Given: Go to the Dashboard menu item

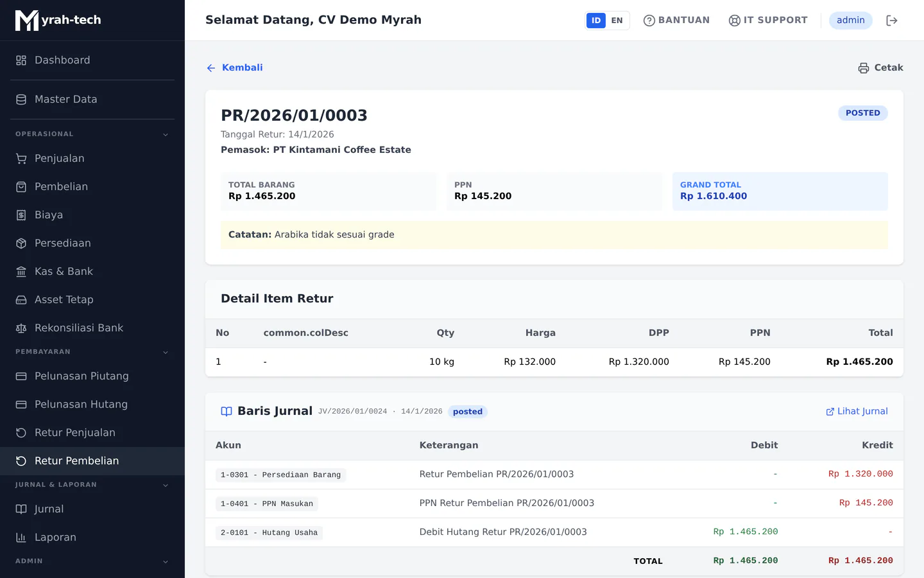Looking at the screenshot, I should coord(92,60).
